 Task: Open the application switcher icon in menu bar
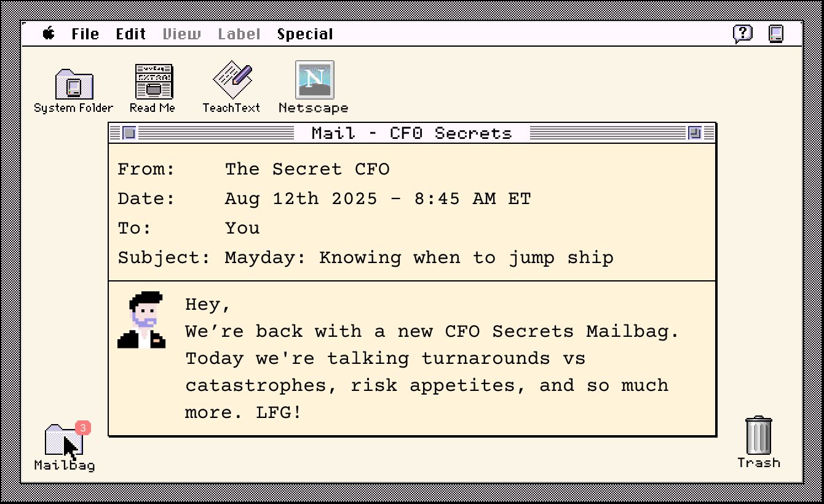(x=777, y=33)
